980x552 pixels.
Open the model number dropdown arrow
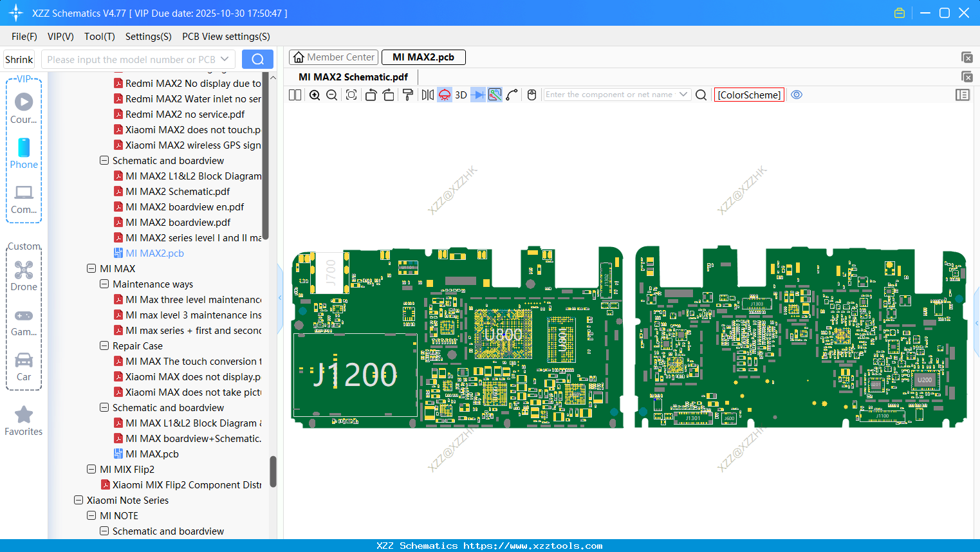[x=225, y=59]
